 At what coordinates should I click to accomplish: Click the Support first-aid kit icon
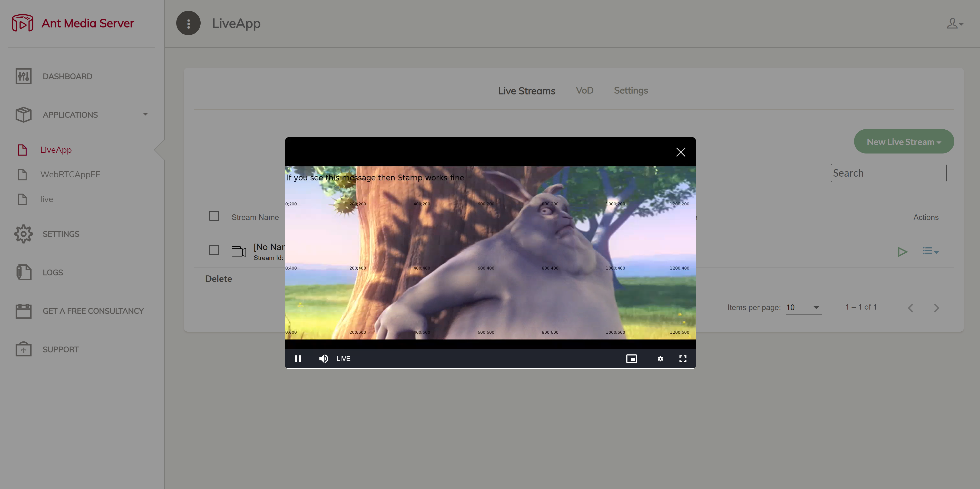coord(24,349)
